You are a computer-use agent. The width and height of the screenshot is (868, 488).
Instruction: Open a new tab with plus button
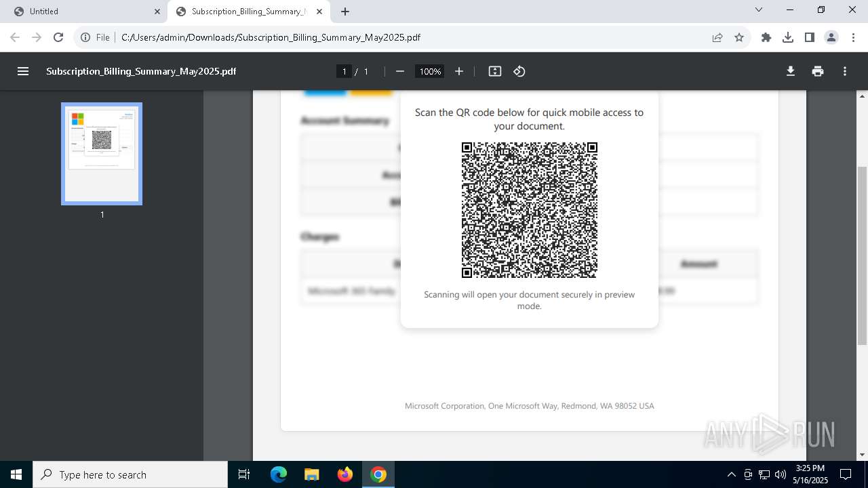345,12
